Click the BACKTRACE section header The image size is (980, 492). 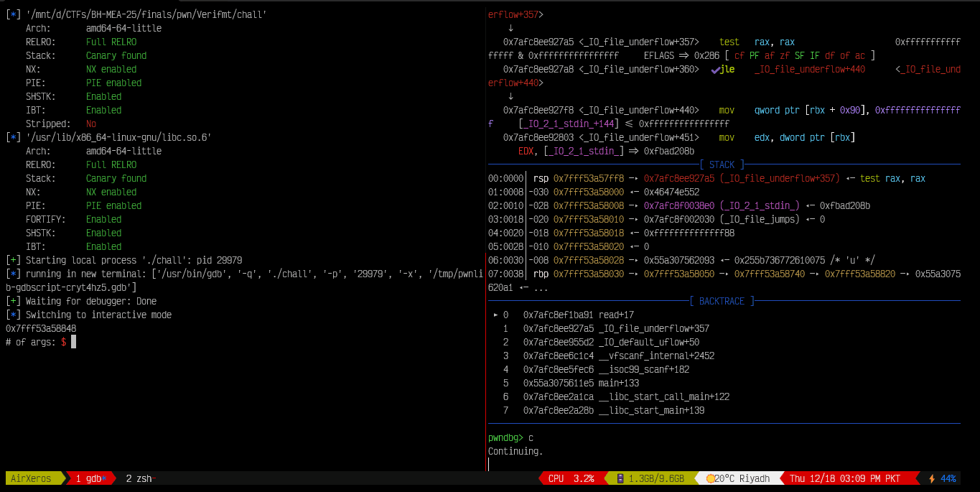[x=722, y=301]
